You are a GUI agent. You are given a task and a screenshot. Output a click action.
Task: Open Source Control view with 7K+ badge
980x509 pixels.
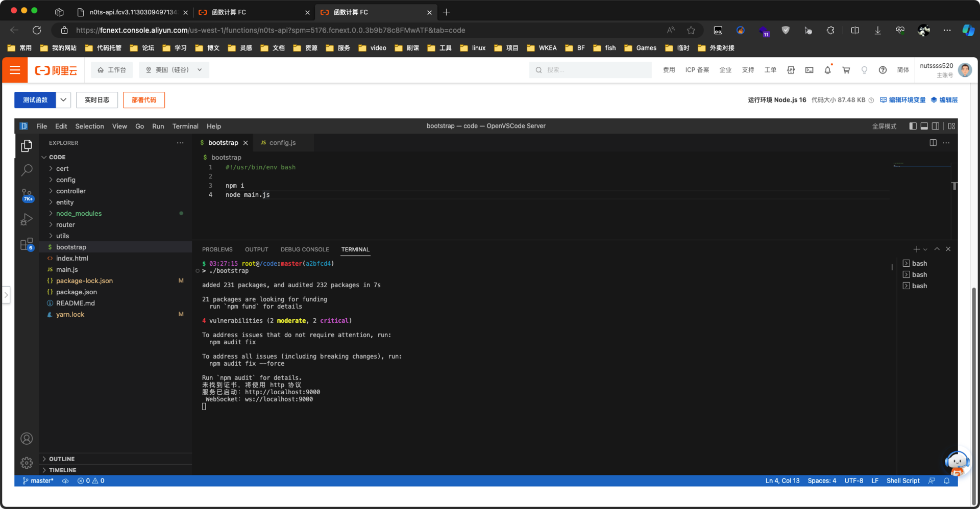27,195
